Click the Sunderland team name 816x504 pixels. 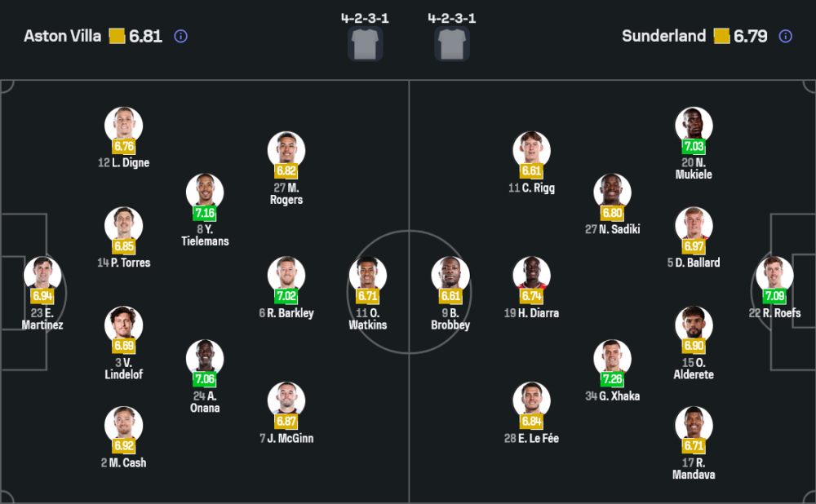click(x=663, y=36)
